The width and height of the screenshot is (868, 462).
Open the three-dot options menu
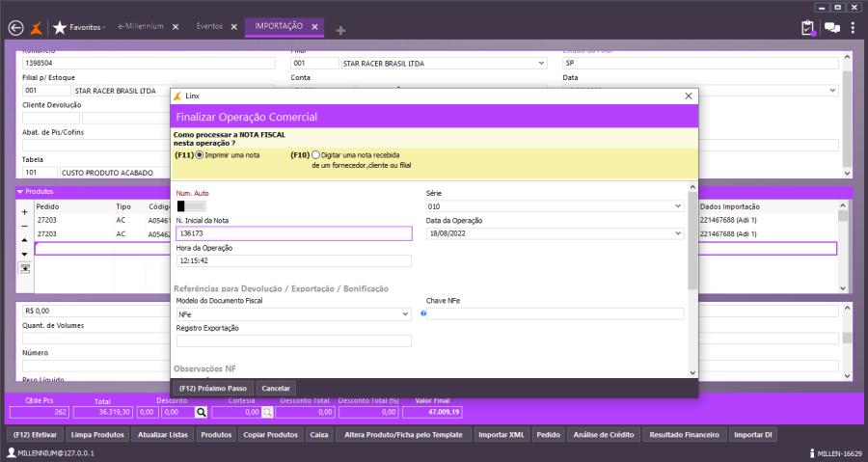853,28
